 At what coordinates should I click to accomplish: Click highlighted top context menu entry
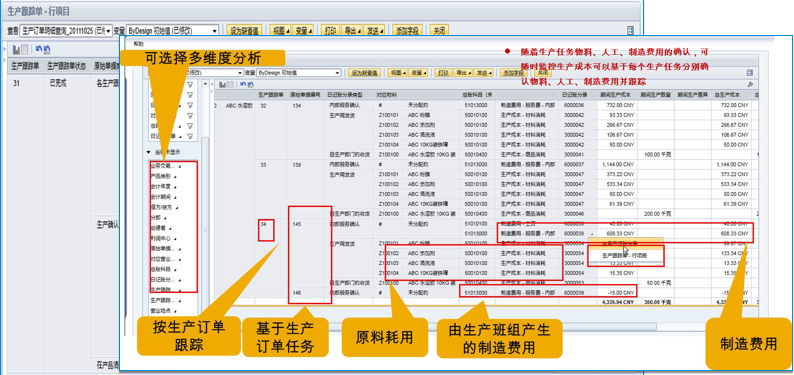[626, 242]
